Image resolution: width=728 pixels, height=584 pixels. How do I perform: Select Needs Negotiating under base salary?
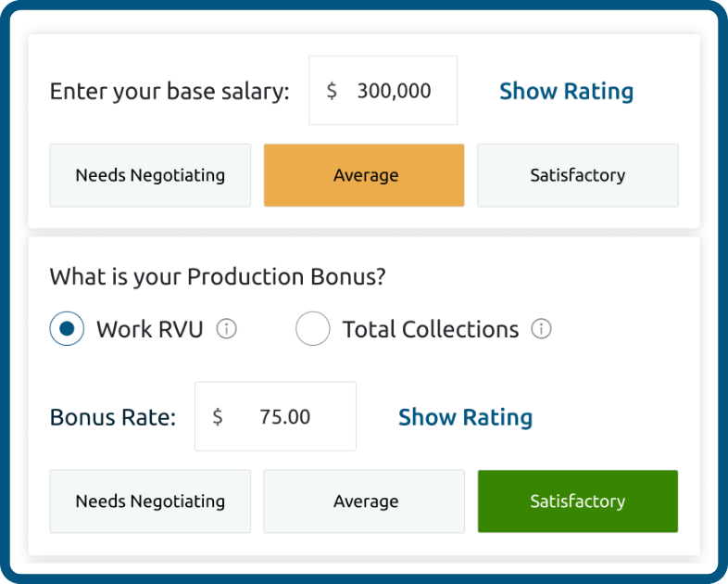tap(150, 175)
